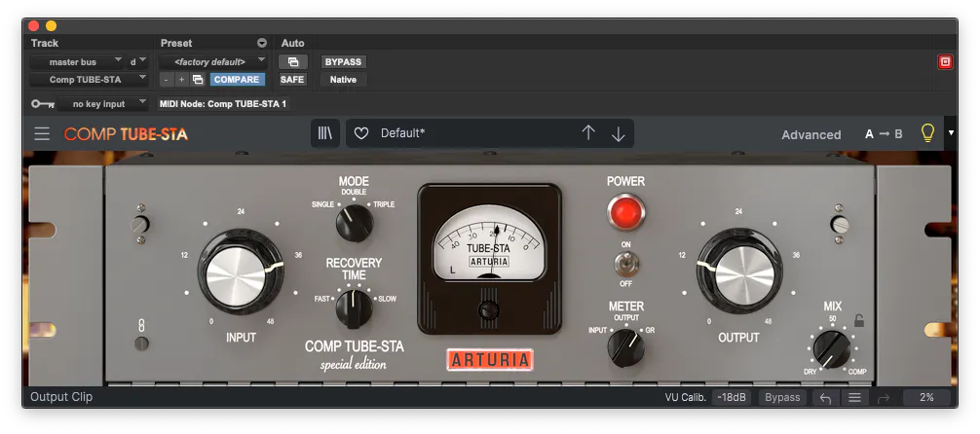Click the red target plug-in button
Screen dimensions: 980x434
tap(945, 62)
